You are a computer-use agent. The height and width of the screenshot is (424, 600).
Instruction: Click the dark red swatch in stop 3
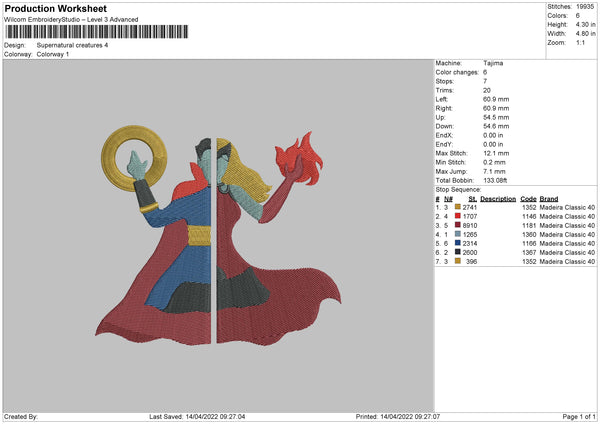[458, 224]
